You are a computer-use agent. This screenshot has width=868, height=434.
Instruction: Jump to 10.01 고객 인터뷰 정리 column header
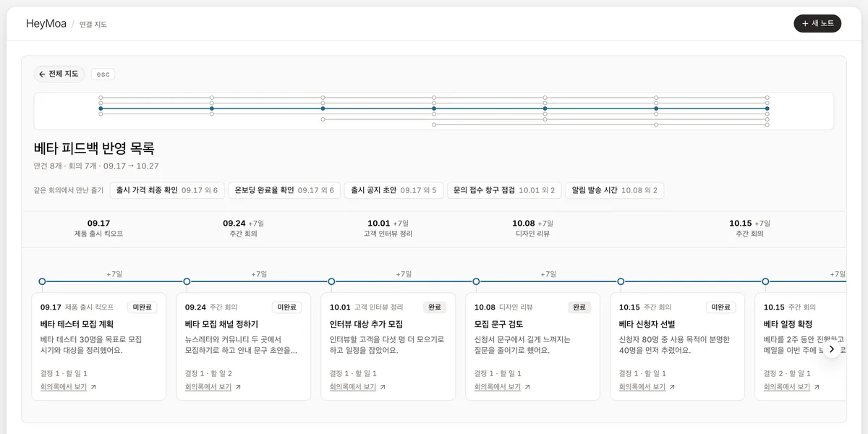[388, 229]
